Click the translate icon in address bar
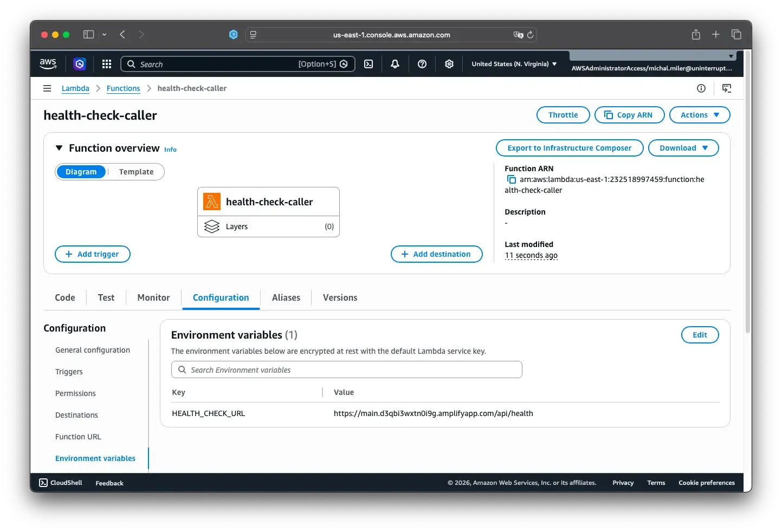The width and height of the screenshot is (782, 532). click(518, 35)
